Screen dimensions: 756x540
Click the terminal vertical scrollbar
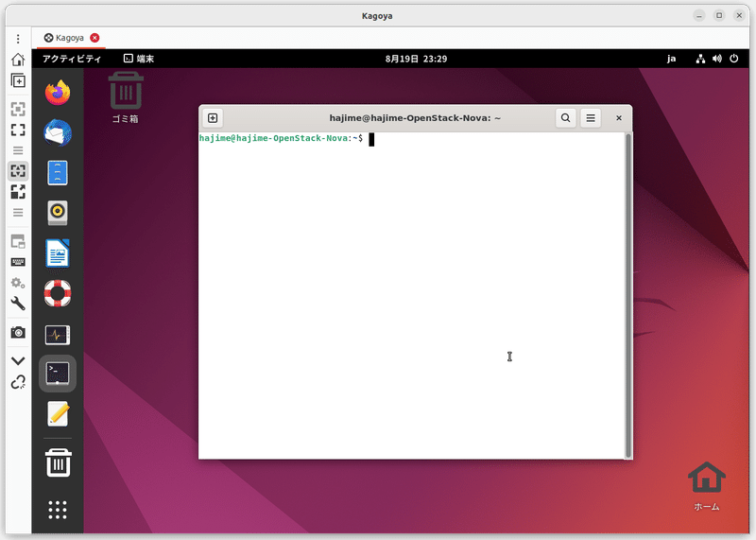tap(628, 295)
